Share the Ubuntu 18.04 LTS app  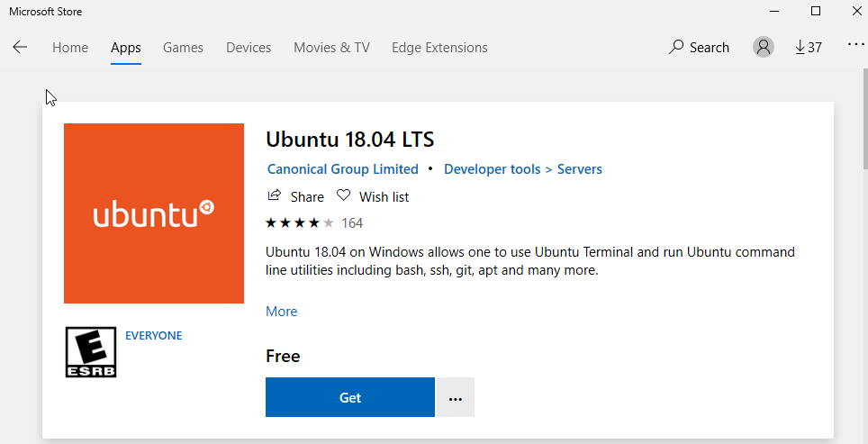295,196
